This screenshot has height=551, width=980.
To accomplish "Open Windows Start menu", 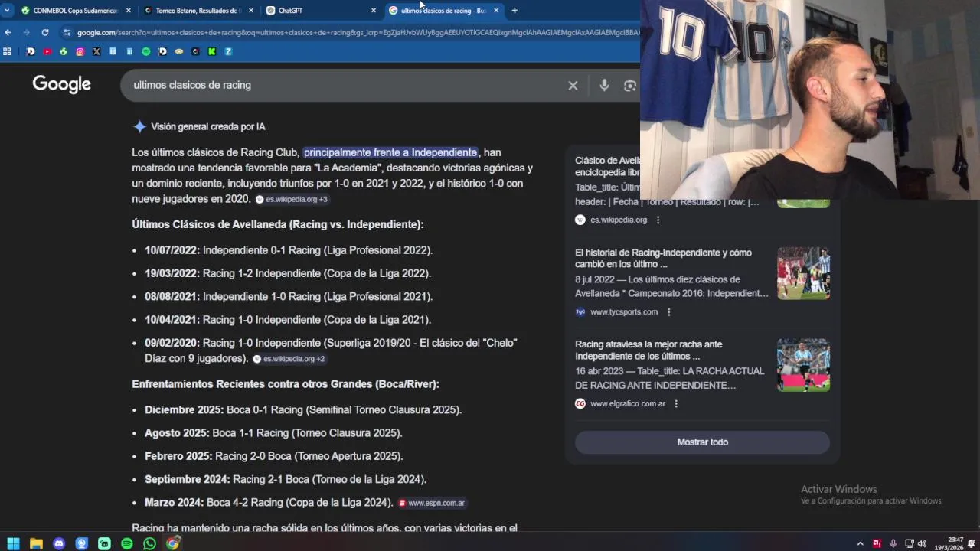I will (x=13, y=543).
